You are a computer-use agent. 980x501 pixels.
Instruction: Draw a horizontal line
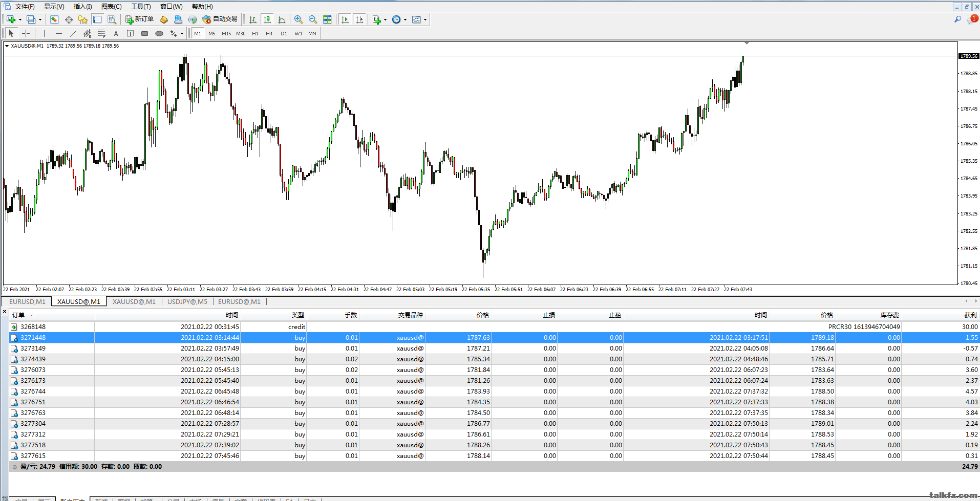pos(59,34)
